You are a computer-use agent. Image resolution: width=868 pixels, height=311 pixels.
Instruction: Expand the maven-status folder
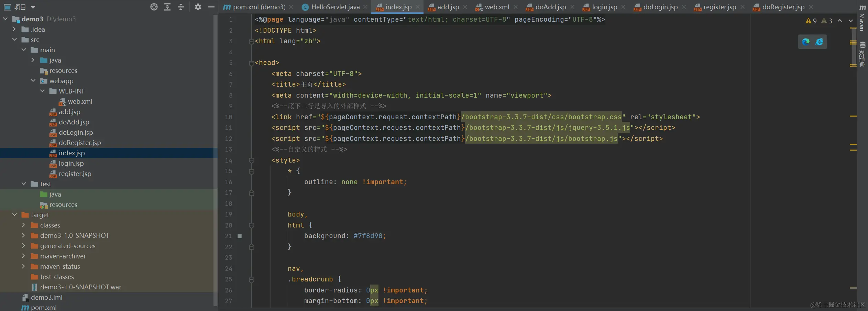(24, 266)
